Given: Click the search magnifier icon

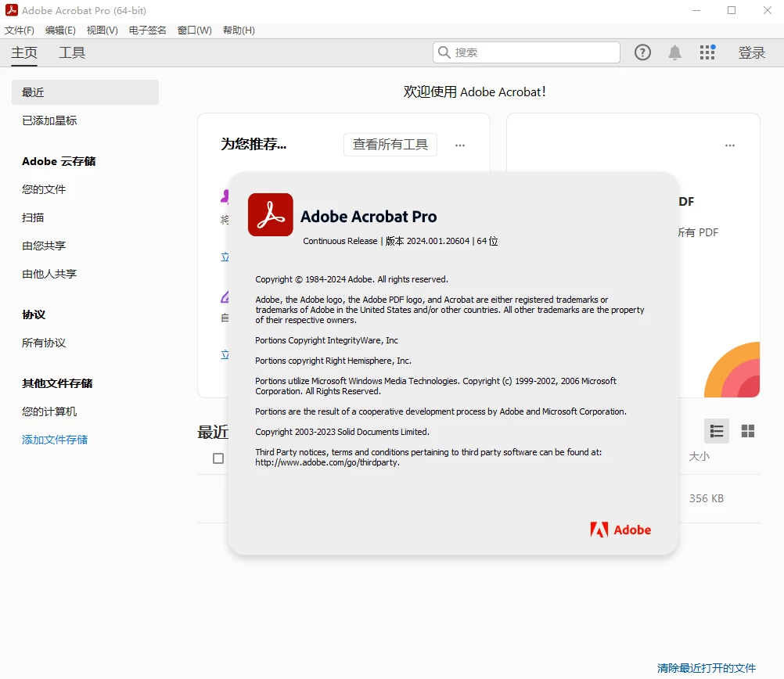Looking at the screenshot, I should click(x=444, y=52).
